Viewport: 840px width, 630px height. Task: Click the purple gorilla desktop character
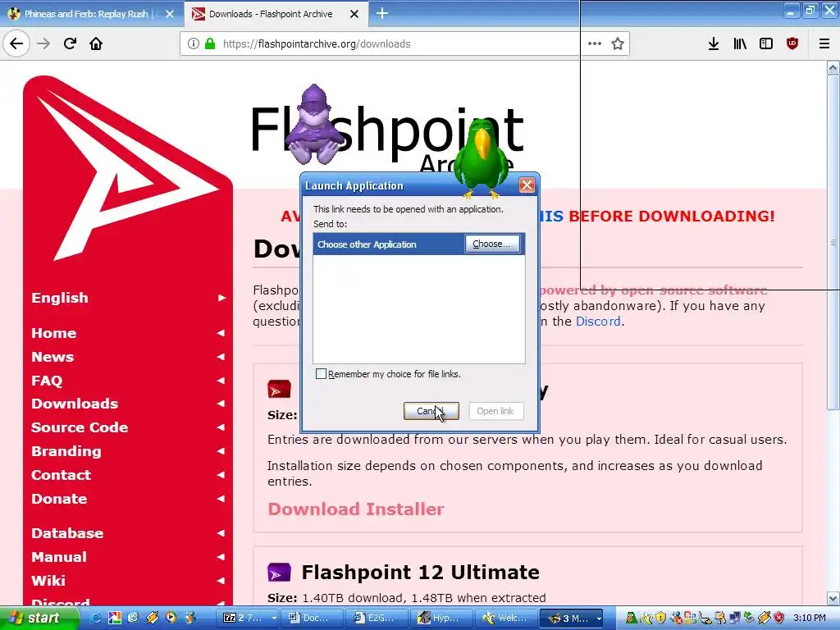[x=314, y=125]
